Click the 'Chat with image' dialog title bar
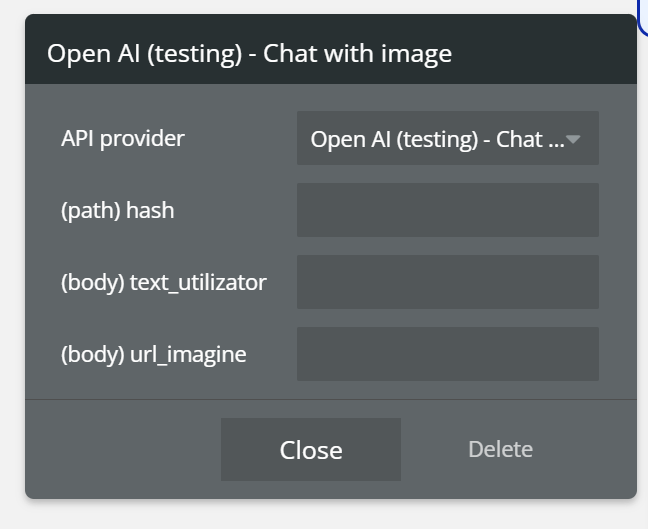 (x=330, y=53)
